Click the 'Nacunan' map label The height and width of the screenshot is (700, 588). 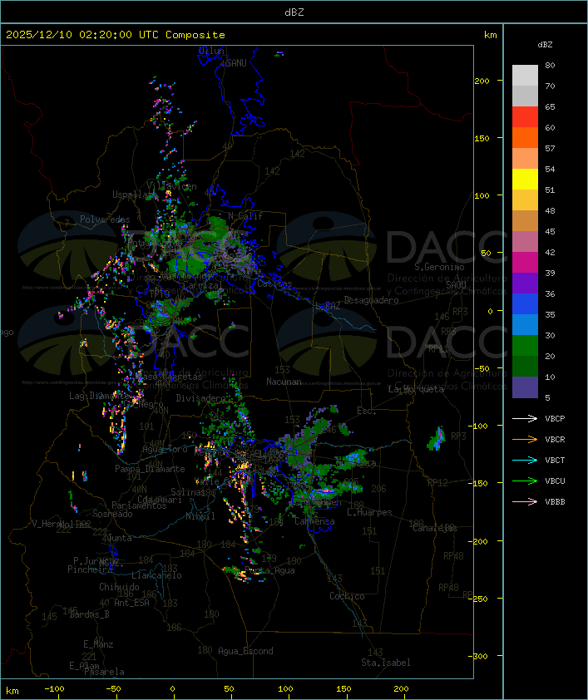[284, 382]
